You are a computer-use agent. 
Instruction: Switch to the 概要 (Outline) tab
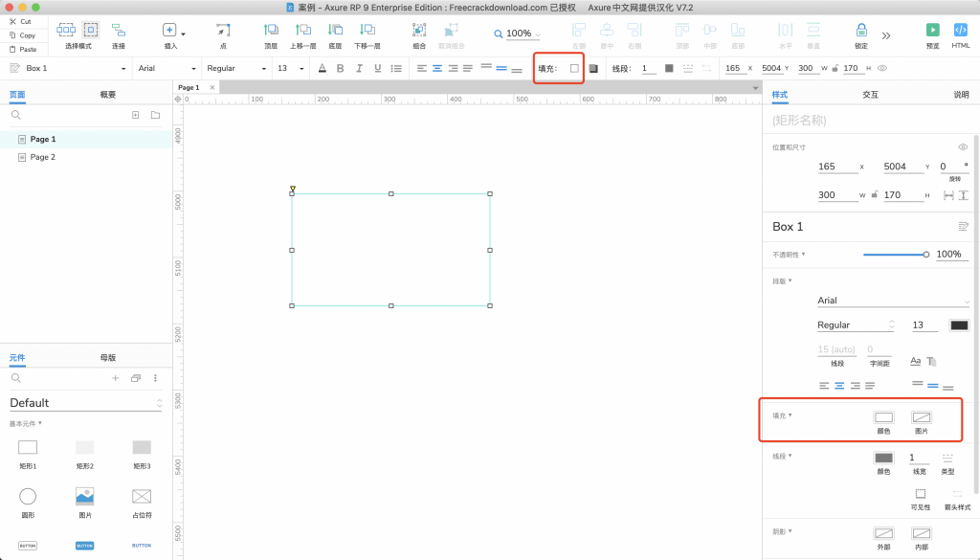[x=108, y=95]
